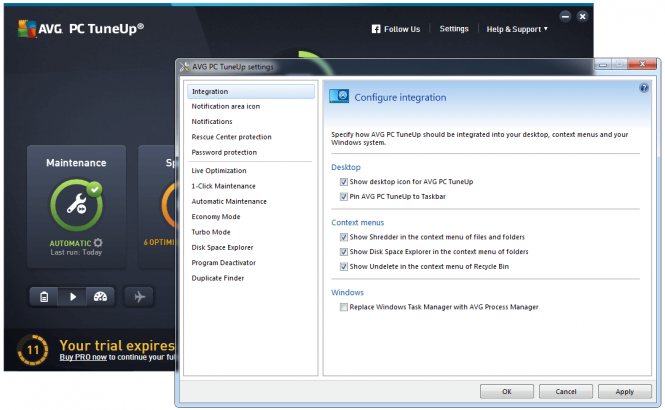Minimize the AVG PC TuneUp main window
The image size is (665, 410).
tap(565, 17)
